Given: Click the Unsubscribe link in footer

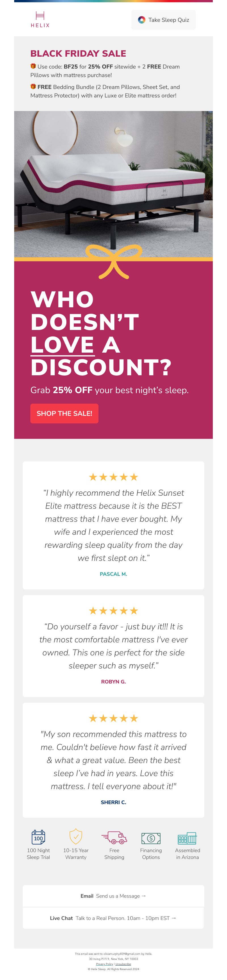Looking at the screenshot, I should [x=123, y=964].
